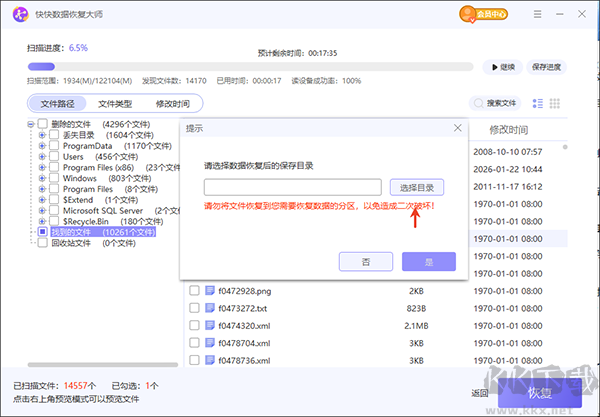
Task: Switch to list view icon
Action: (538, 103)
